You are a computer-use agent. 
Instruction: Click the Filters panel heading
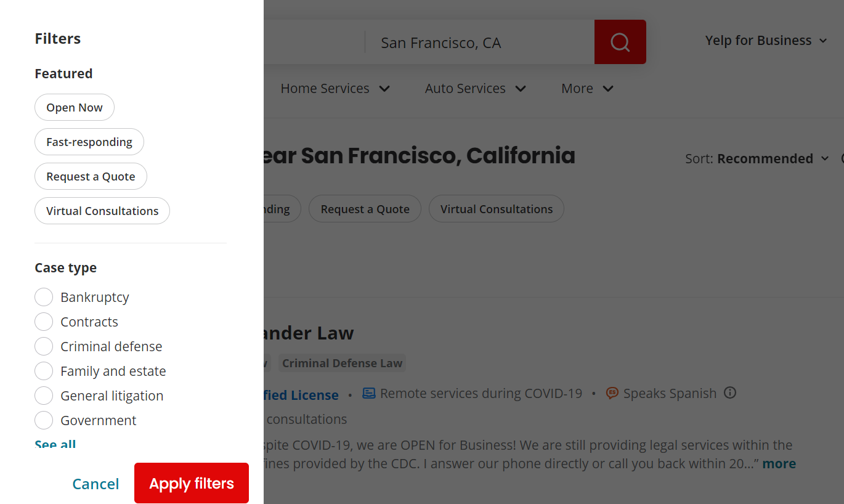point(58,38)
